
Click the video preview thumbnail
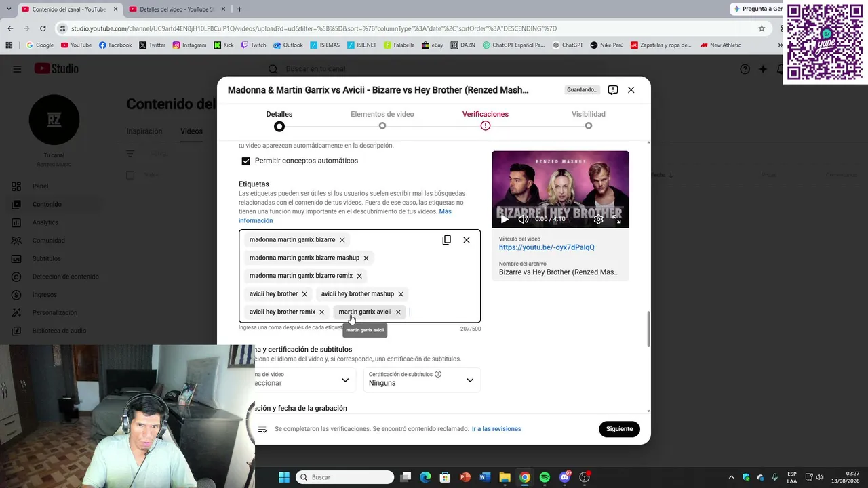tap(560, 189)
